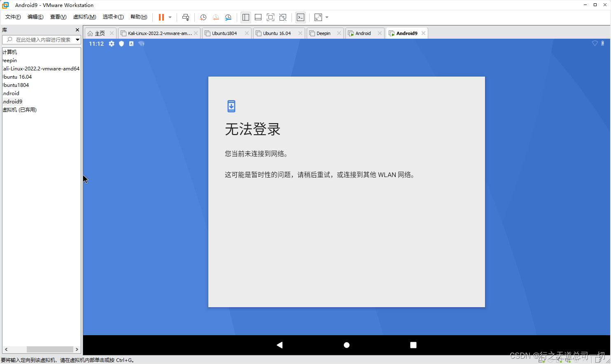The height and width of the screenshot is (364, 611).
Task: Open the 查看(V) menu
Action: pos(58,17)
